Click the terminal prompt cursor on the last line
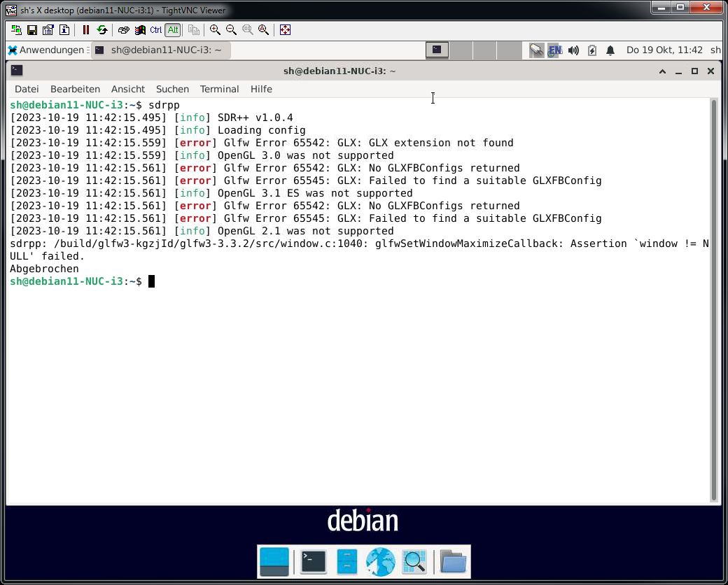Viewport: 728px width, 585px height. [151, 281]
